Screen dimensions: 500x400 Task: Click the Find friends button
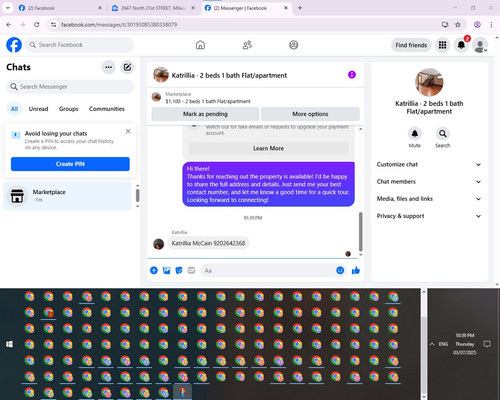[x=411, y=45]
